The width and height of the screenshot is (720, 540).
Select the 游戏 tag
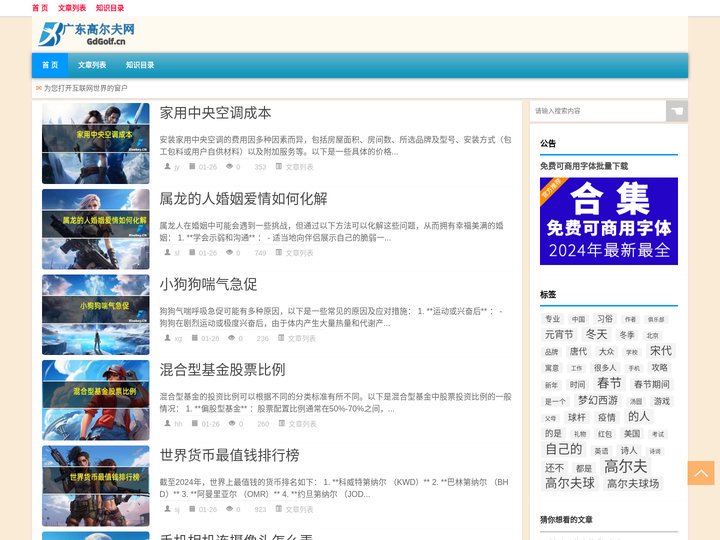tap(662, 401)
